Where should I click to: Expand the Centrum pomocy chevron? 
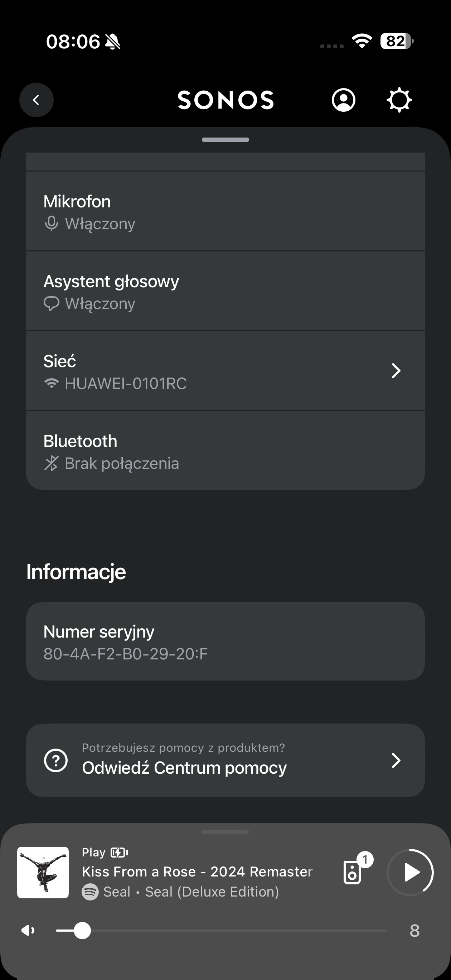(396, 760)
